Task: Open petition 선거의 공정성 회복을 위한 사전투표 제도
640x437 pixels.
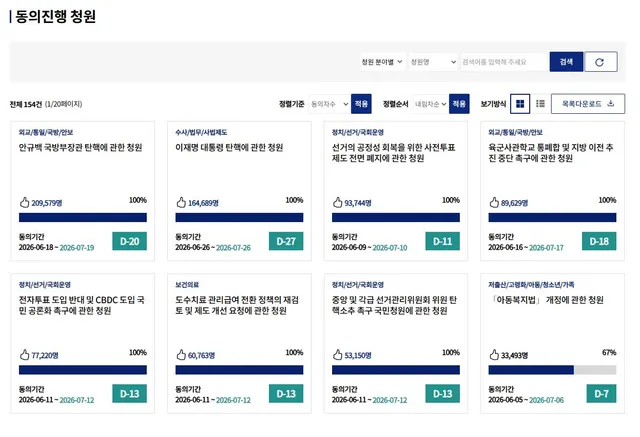Action: pos(393,153)
